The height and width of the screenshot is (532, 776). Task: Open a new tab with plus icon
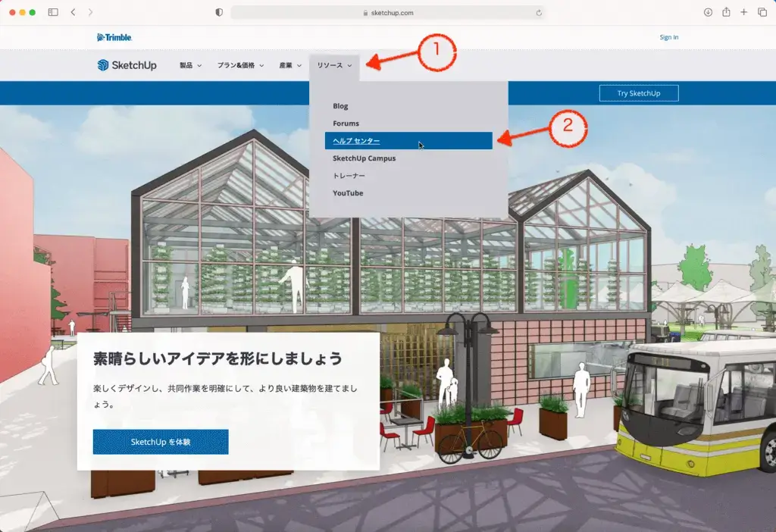(744, 13)
